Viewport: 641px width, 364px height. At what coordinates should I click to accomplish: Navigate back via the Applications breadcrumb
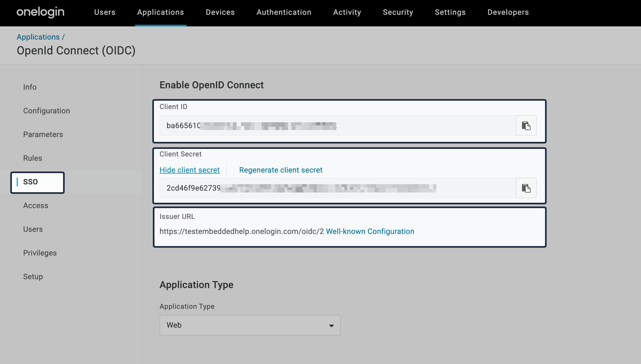pos(38,37)
